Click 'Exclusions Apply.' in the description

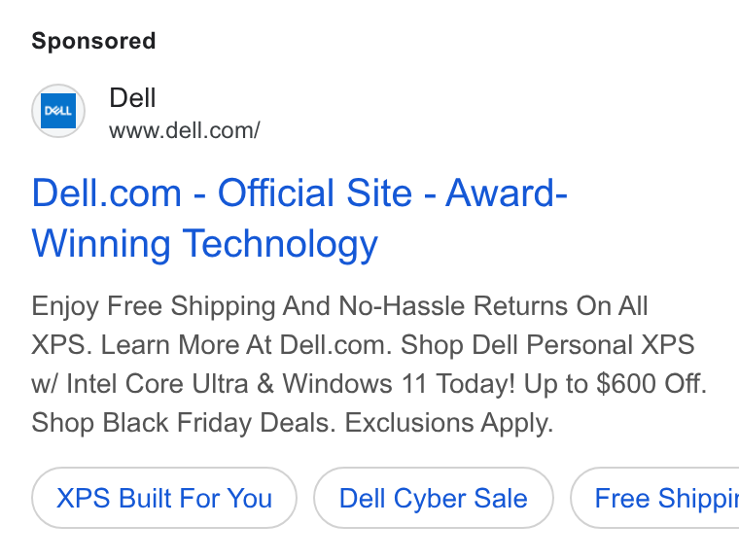[449, 422]
